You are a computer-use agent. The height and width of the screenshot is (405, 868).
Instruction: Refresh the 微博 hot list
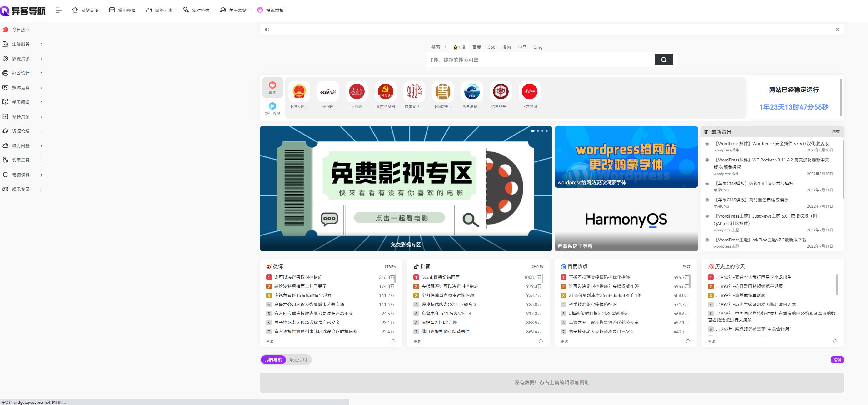point(393,341)
